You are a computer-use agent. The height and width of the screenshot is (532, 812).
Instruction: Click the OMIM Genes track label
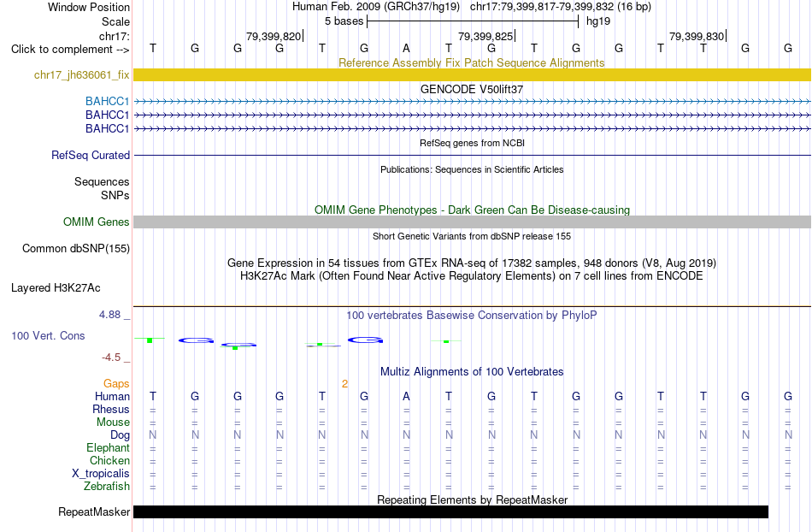click(96, 222)
